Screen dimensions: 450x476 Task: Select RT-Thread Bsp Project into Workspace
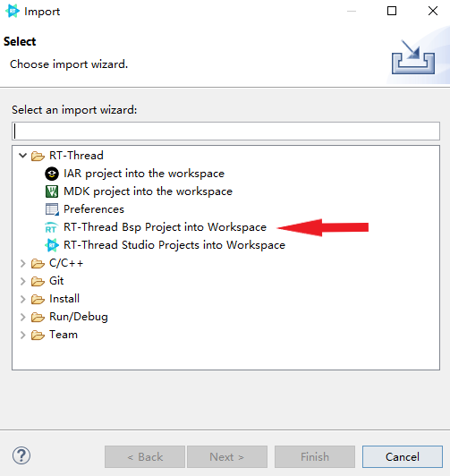pyautogui.click(x=165, y=227)
